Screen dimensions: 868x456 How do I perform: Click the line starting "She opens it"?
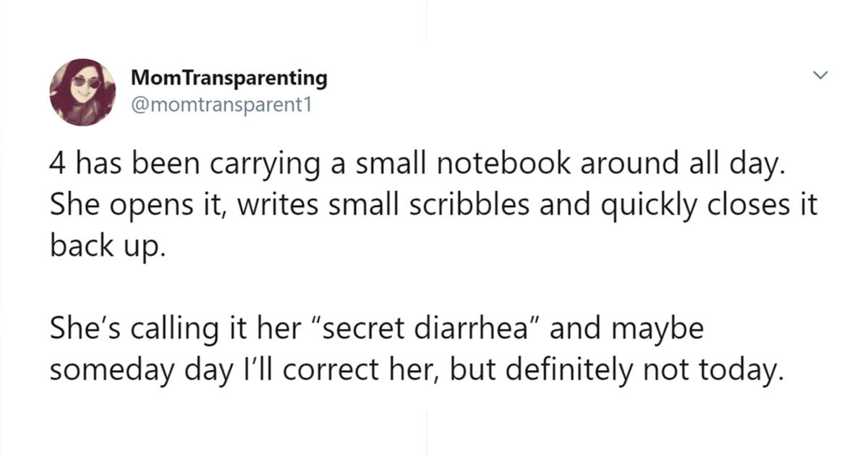[x=433, y=207]
